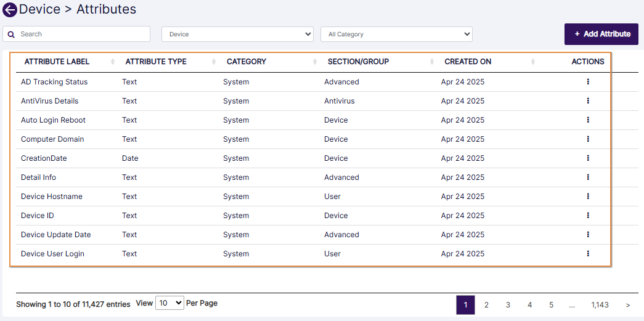Click the AntiVirus Details label
Image resolution: width=644 pixels, height=321 pixels.
pos(50,100)
